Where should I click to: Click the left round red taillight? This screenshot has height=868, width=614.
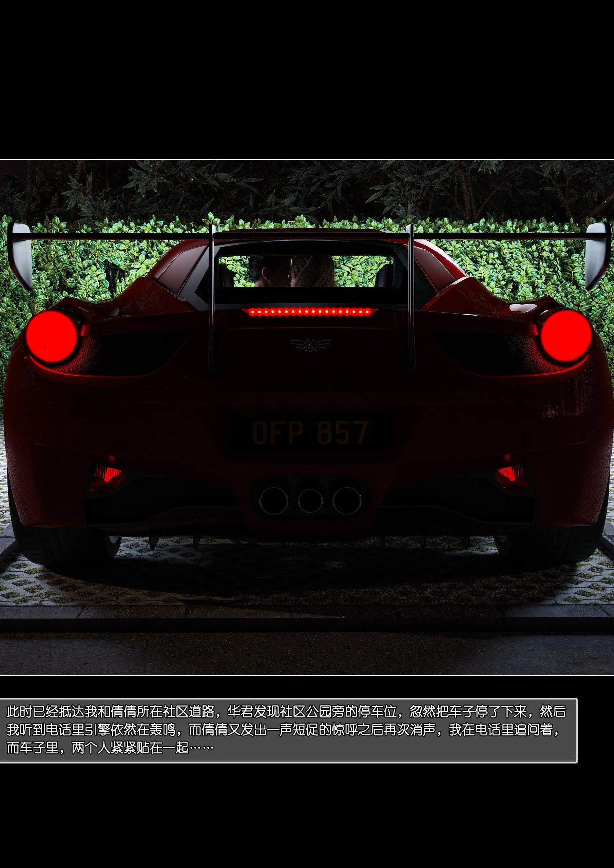click(52, 336)
